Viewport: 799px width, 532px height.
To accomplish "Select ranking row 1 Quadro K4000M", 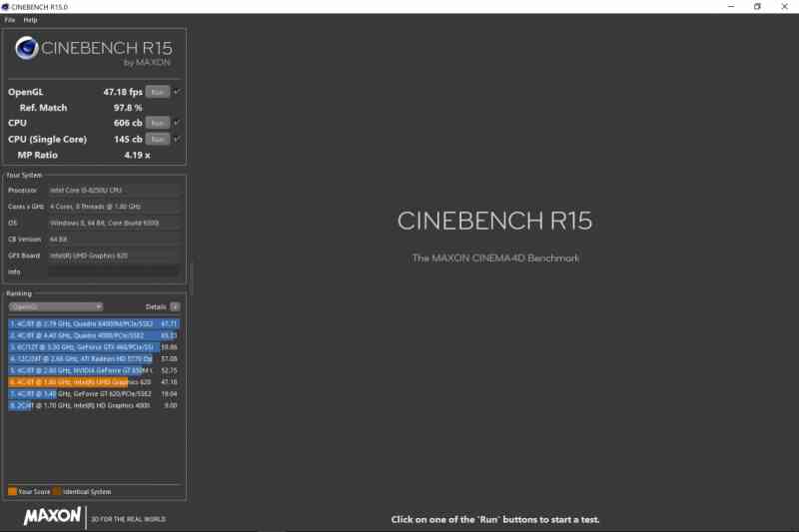I will pos(94,323).
